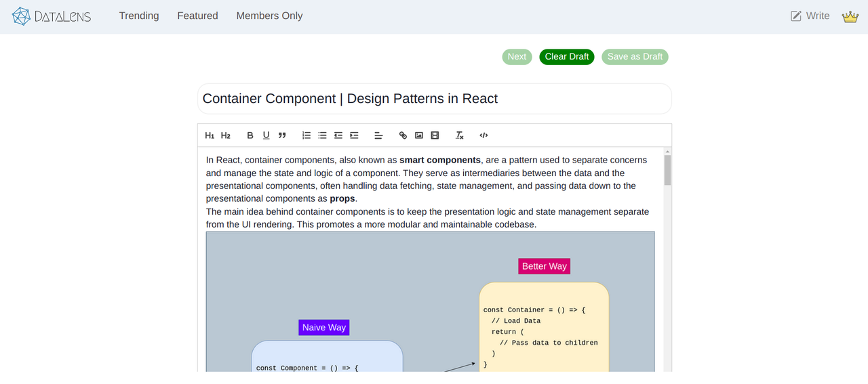Open the Members Only section

coord(269,16)
